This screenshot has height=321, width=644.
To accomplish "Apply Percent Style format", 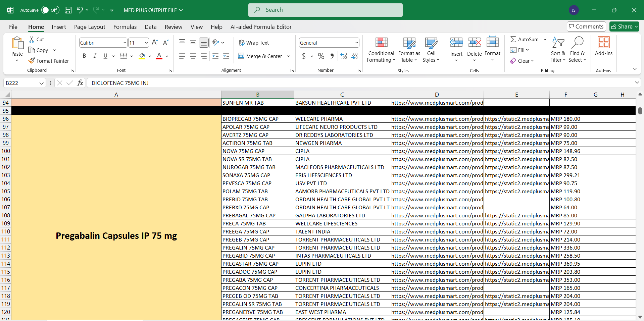I will [321, 56].
